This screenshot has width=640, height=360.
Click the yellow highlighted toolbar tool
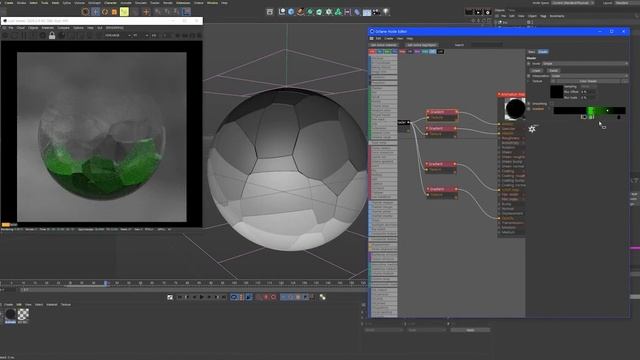pos(124,12)
